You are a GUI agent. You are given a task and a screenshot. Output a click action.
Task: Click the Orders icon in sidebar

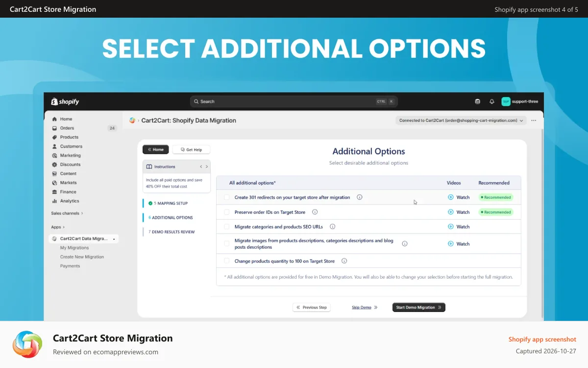click(54, 128)
